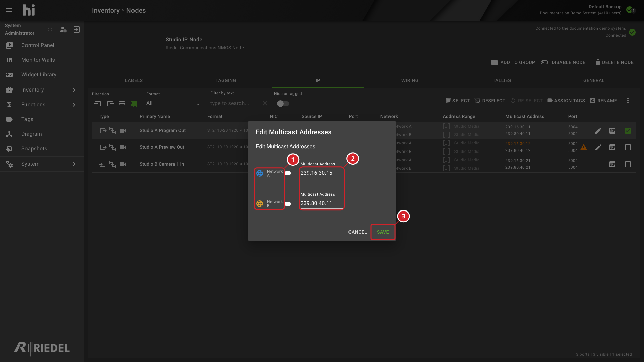Clear the filter-by-text search field
644x362 pixels.
point(265,103)
